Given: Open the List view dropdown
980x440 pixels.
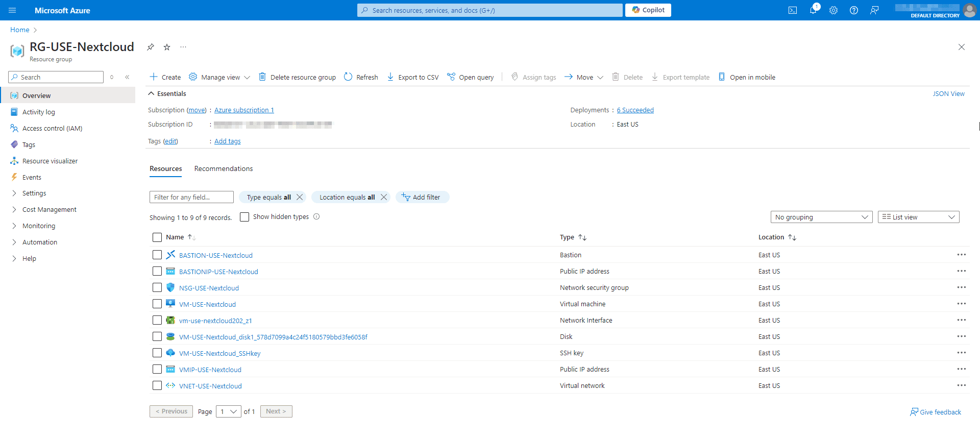Looking at the screenshot, I should 918,217.
